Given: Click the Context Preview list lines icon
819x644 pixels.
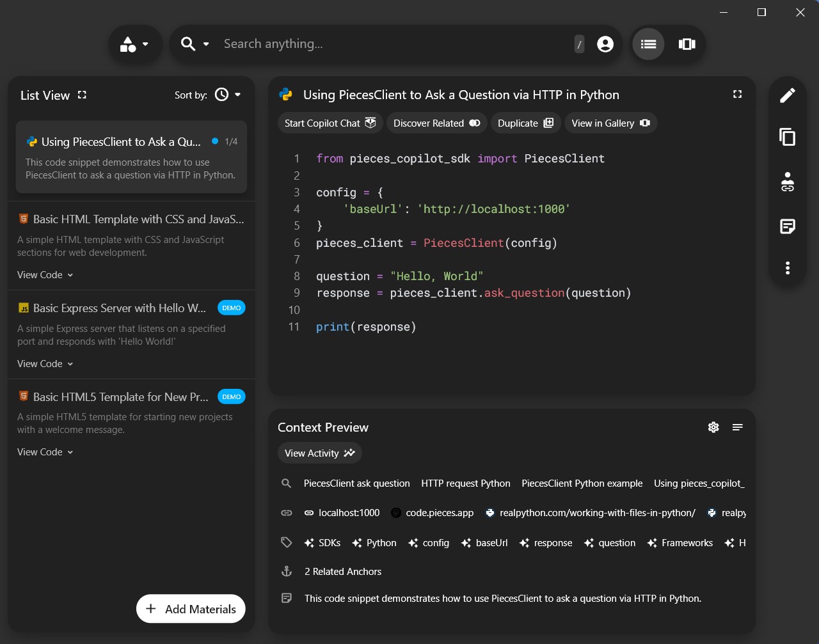Looking at the screenshot, I should pyautogui.click(x=738, y=427).
